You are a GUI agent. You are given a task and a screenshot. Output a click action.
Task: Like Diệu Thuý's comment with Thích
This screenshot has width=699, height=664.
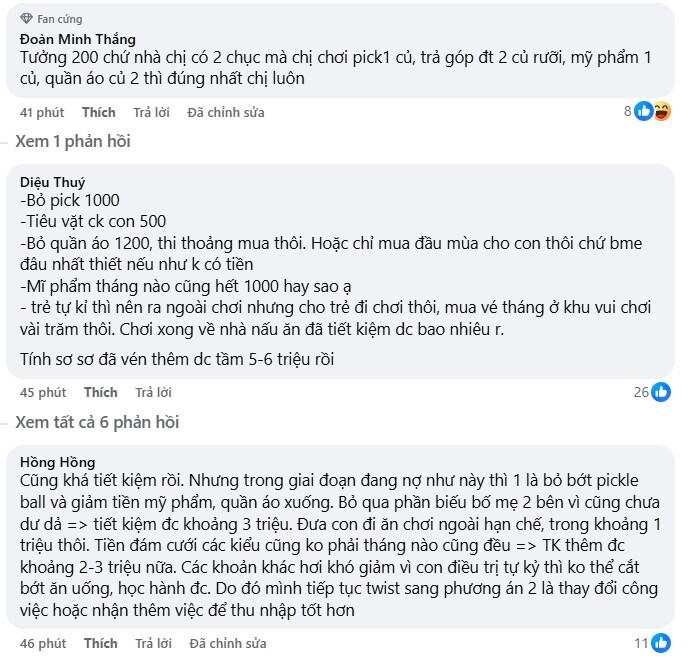coord(101,392)
